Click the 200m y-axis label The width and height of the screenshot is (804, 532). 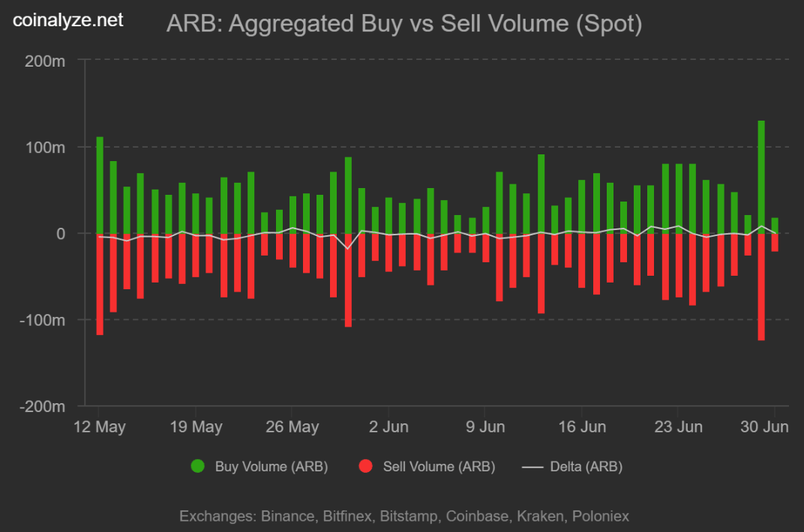(x=45, y=61)
